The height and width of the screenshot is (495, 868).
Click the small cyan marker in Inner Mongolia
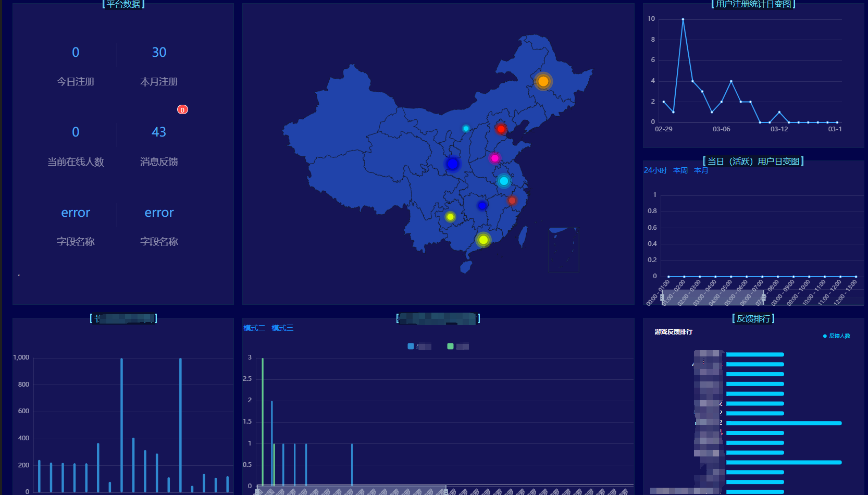click(466, 128)
